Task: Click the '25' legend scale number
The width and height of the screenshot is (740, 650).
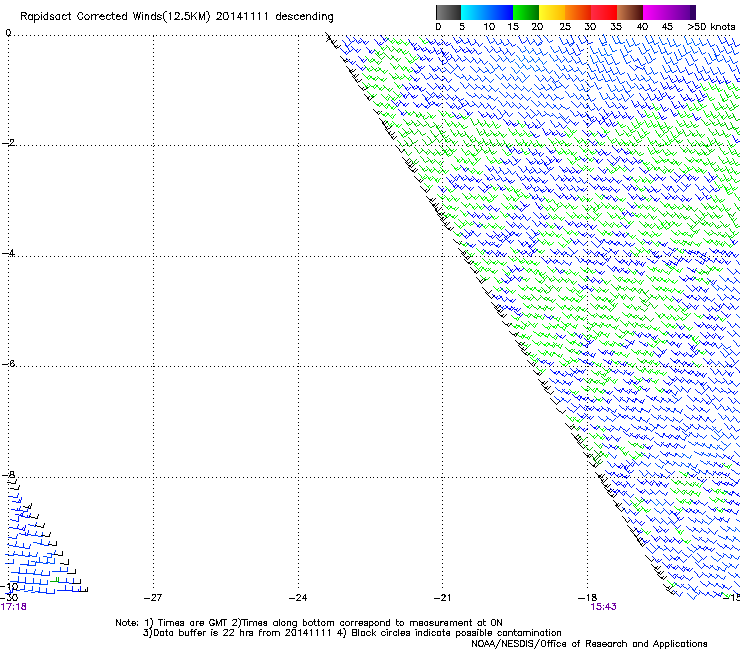Action: pyautogui.click(x=565, y=27)
